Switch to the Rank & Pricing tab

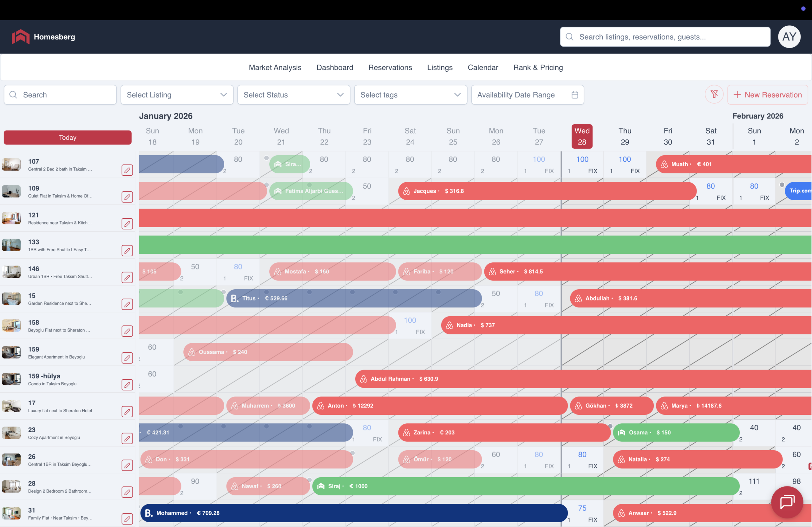[x=538, y=67]
